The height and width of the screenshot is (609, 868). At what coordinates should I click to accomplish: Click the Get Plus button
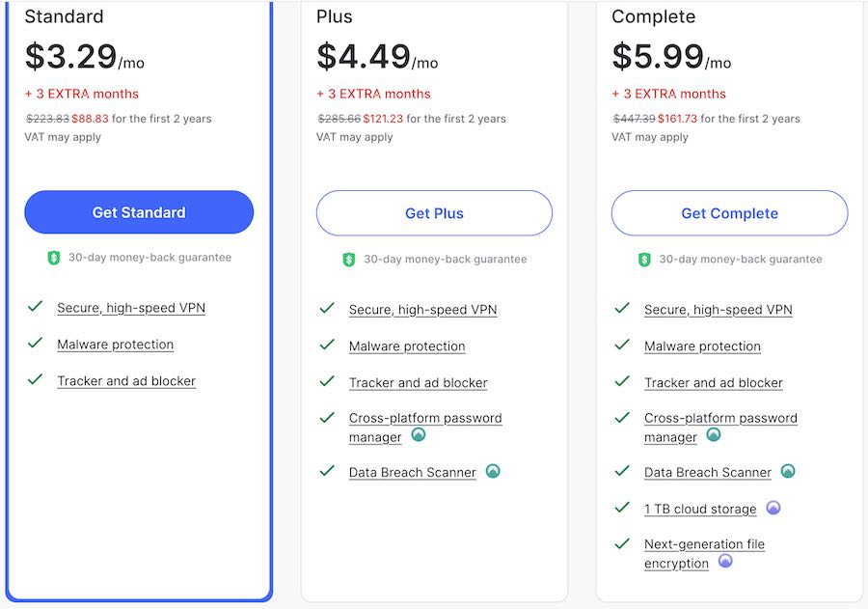434,213
